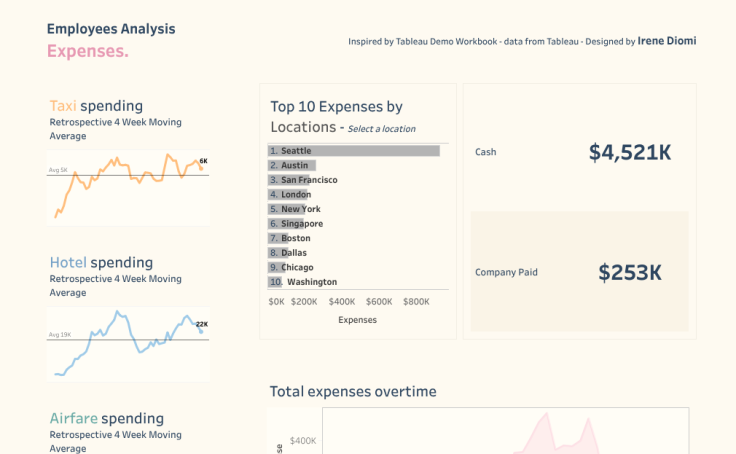
Task: Select San Francisco in the locations list
Action: (x=308, y=180)
